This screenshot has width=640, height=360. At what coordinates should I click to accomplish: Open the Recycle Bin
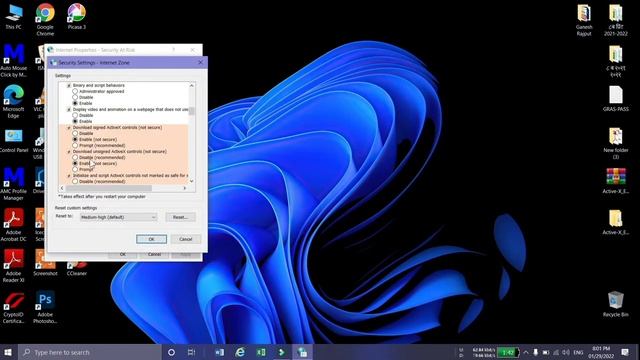click(616, 304)
